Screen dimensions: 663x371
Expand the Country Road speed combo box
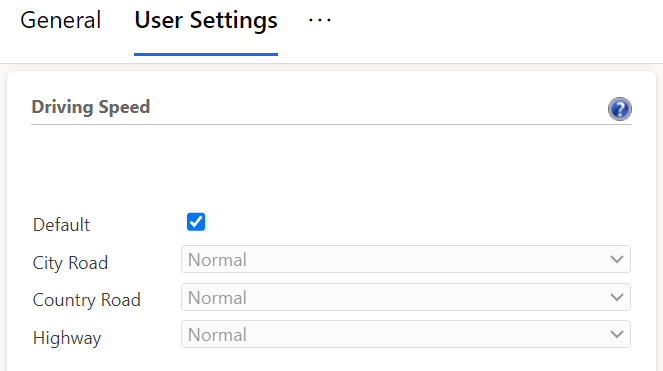point(406,297)
